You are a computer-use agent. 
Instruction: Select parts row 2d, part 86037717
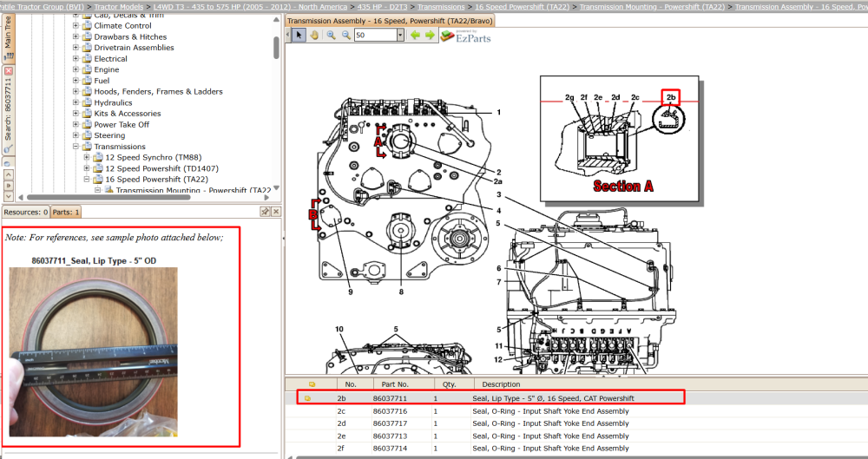tap(576, 423)
